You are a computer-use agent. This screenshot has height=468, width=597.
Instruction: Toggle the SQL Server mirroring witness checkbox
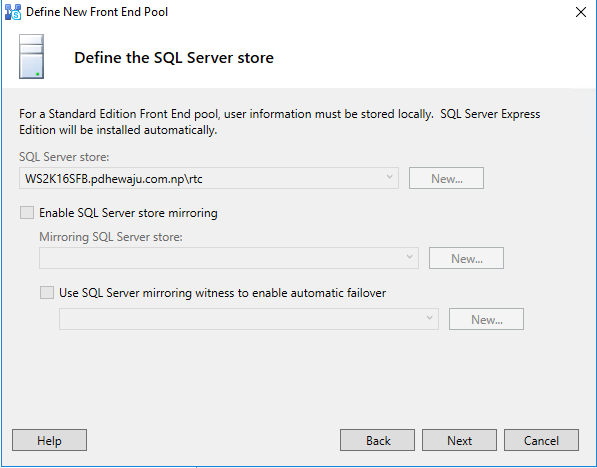[x=47, y=292]
